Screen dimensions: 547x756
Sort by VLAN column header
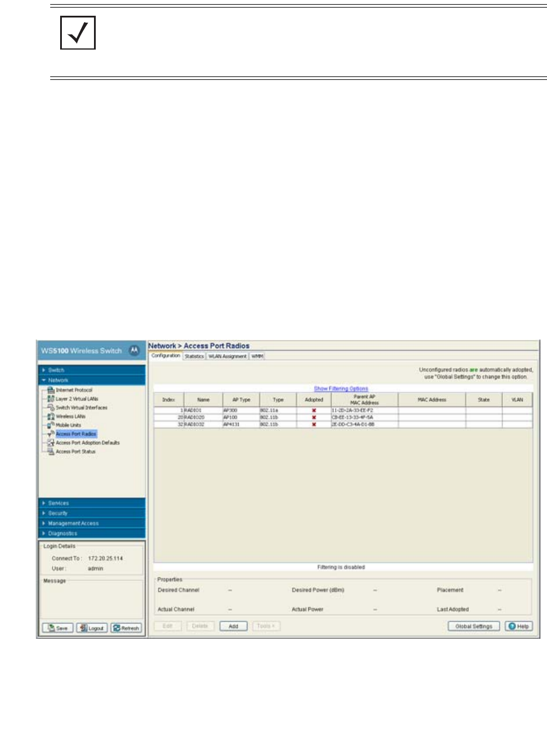click(517, 400)
